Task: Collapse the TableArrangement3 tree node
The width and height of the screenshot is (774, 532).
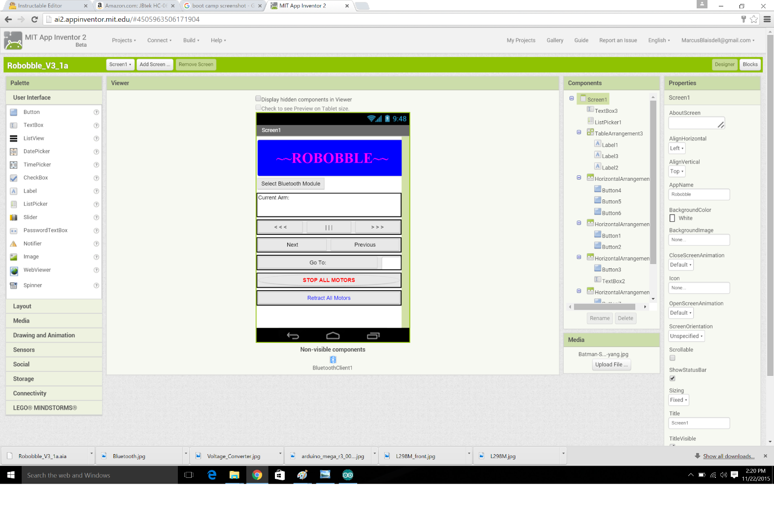Action: tap(579, 133)
